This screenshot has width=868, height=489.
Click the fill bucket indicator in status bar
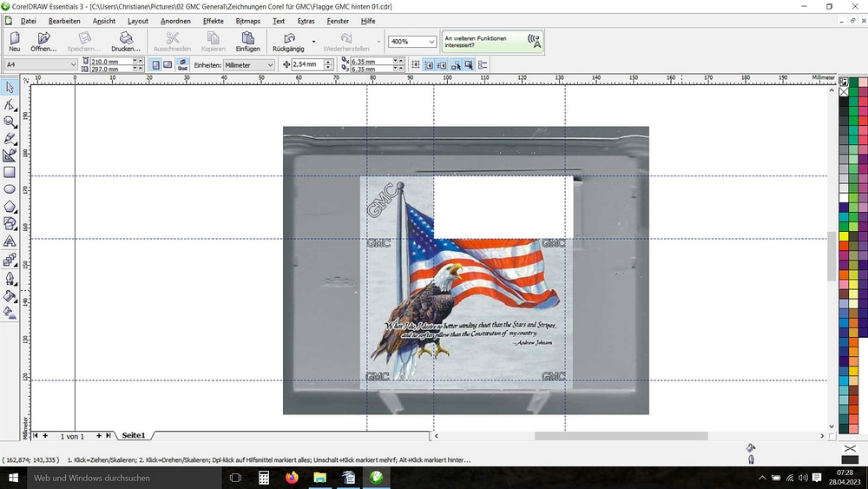751,447
